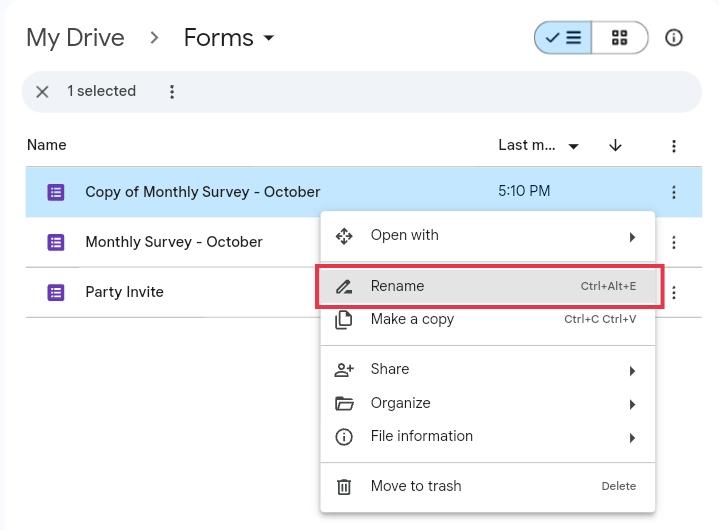Click the Organize folder icon
Viewport: 719px width, 530px height.
[344, 403]
